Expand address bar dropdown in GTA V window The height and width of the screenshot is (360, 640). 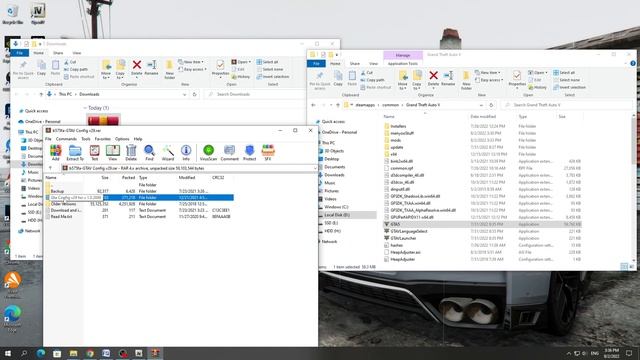[x=481, y=105]
